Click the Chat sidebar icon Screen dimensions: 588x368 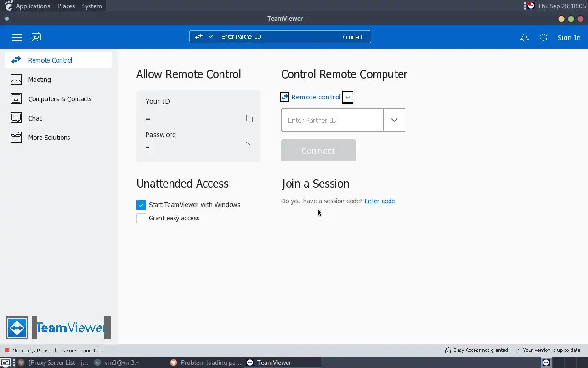pos(16,118)
